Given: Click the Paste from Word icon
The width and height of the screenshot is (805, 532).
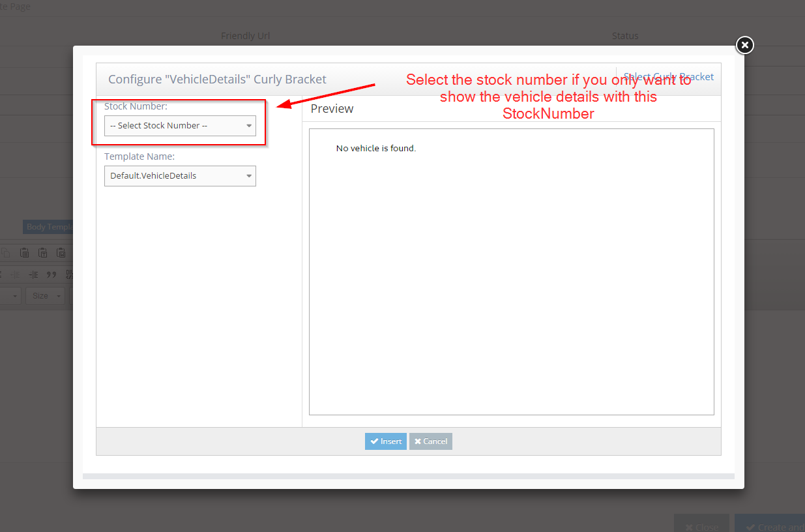Looking at the screenshot, I should pos(61,253).
